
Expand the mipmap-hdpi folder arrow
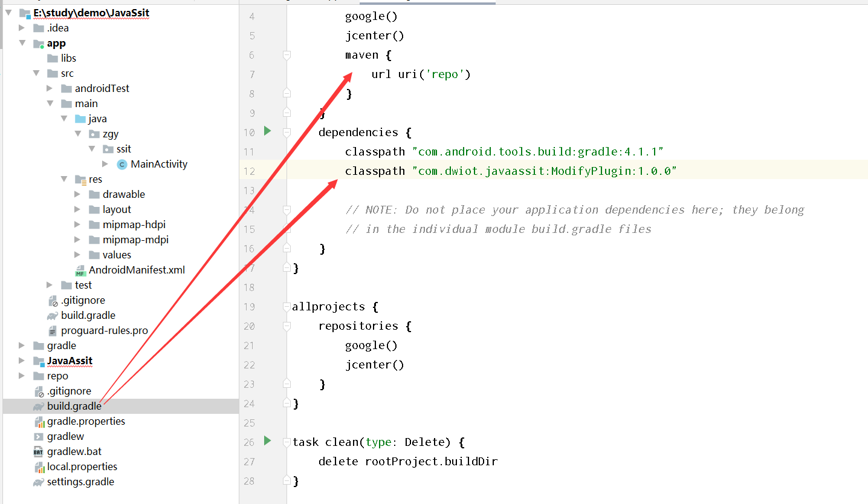pos(78,224)
